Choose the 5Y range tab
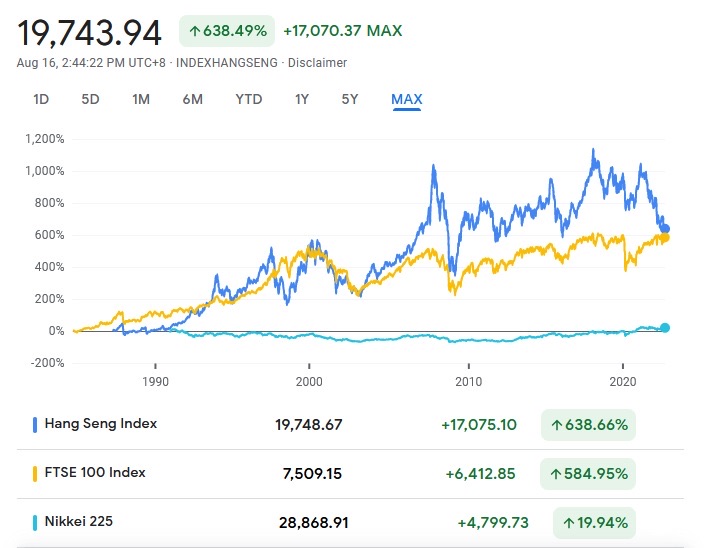 pyautogui.click(x=350, y=99)
